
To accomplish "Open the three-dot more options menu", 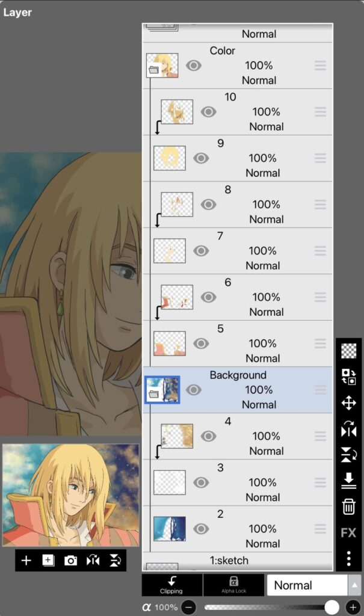I will point(348,559).
